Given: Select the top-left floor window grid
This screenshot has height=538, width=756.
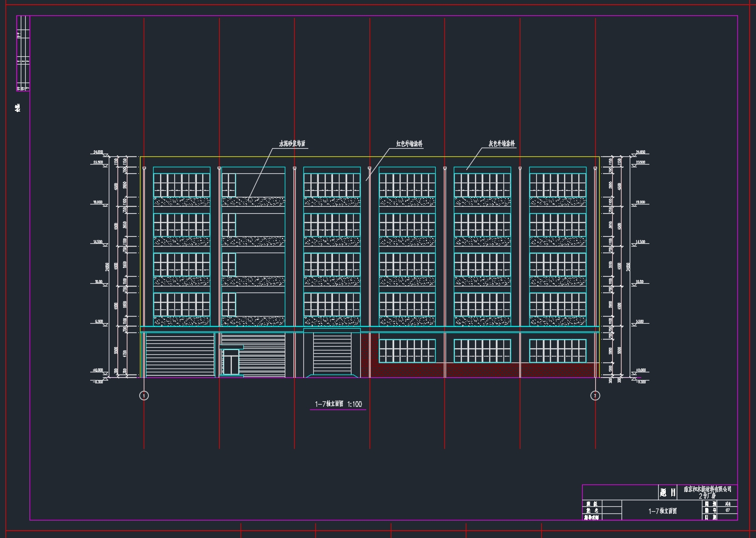Looking at the screenshot, I should tap(181, 185).
